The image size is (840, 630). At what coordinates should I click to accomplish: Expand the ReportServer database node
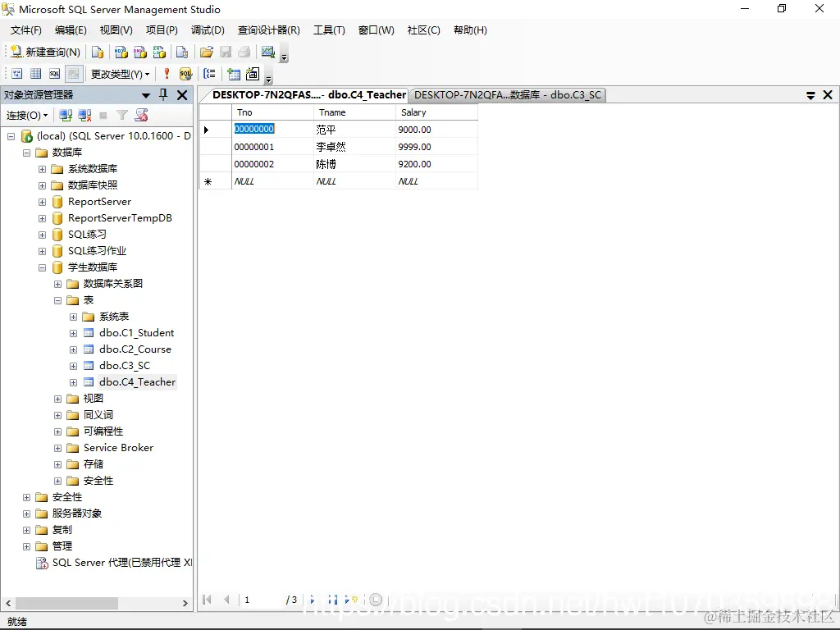coord(42,202)
